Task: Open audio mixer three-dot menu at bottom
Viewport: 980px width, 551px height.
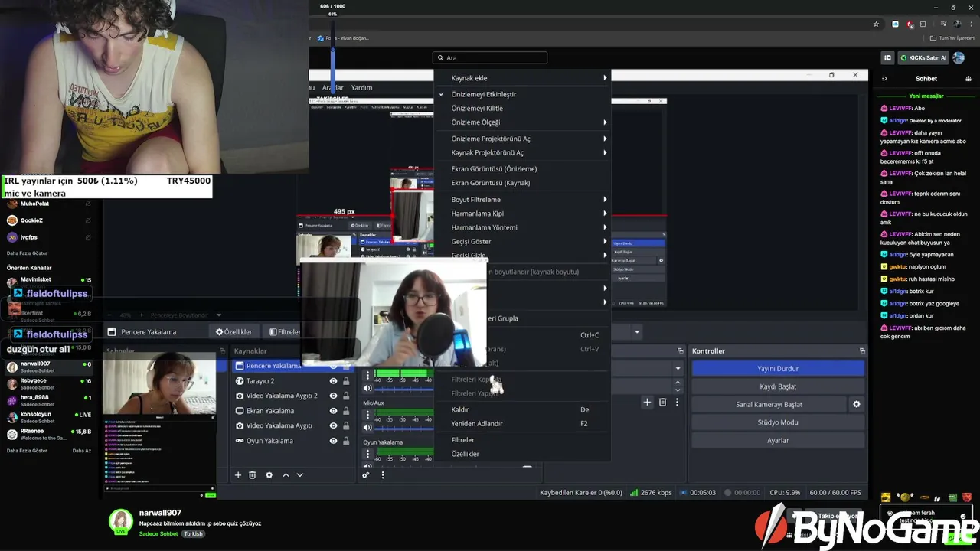Action: 383,475
